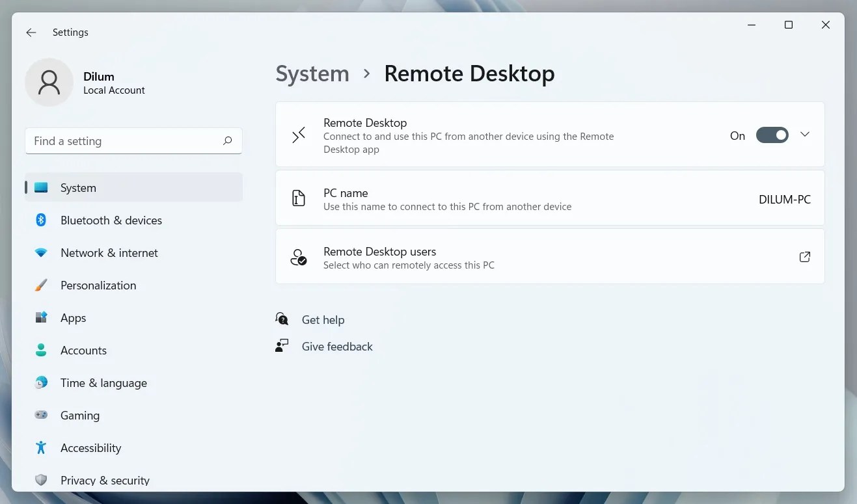Open Give feedback
Image resolution: width=857 pixels, height=504 pixels.
(337, 346)
